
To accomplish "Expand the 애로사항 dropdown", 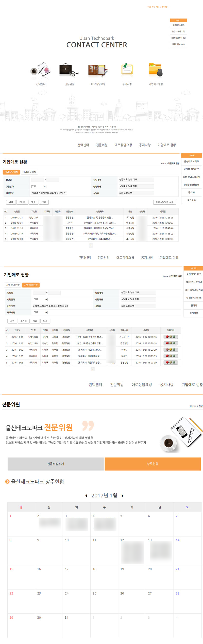I will click(40, 312).
